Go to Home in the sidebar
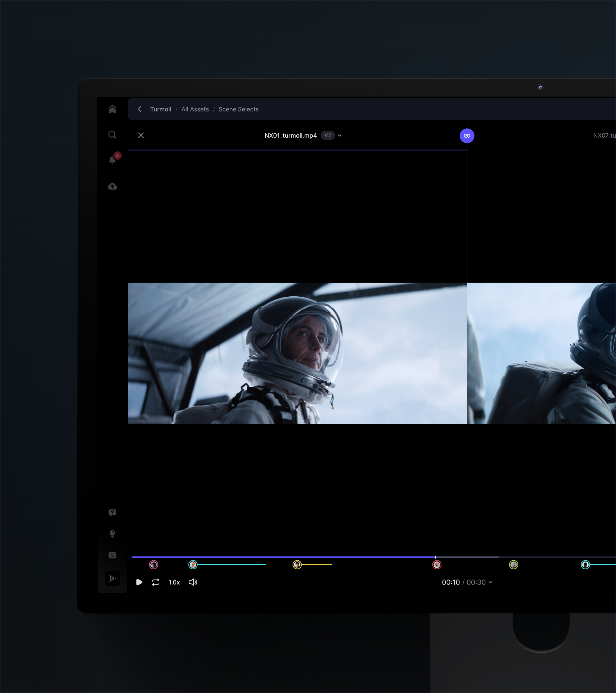 [x=112, y=109]
